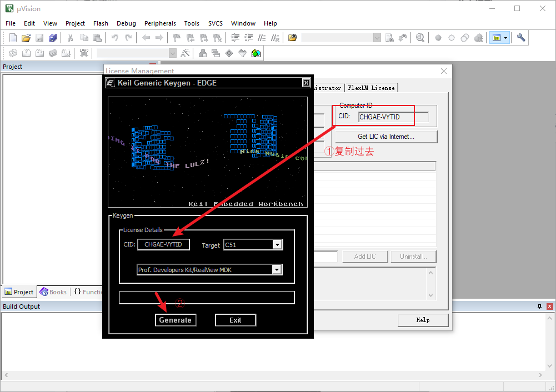Viewport: 556px width, 392px height.
Task: Click the Get LIC via Internet button
Action: [x=385, y=137]
